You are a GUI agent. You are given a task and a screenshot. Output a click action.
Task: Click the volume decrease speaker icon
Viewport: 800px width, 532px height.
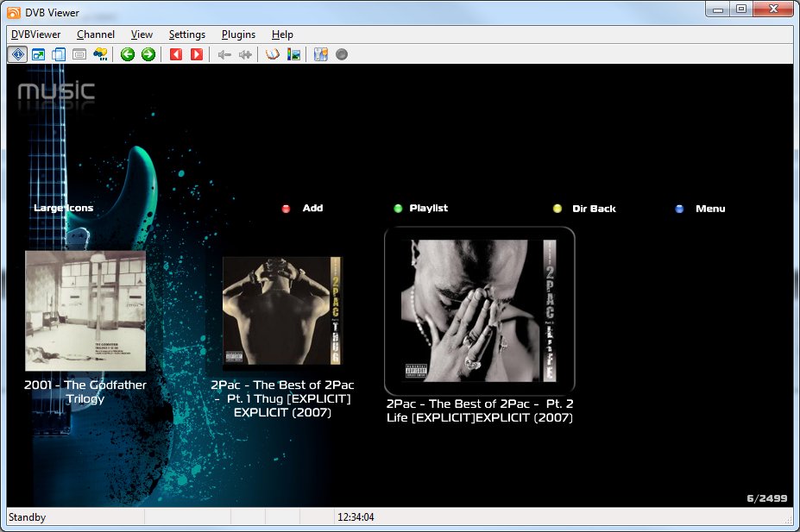pos(224,54)
